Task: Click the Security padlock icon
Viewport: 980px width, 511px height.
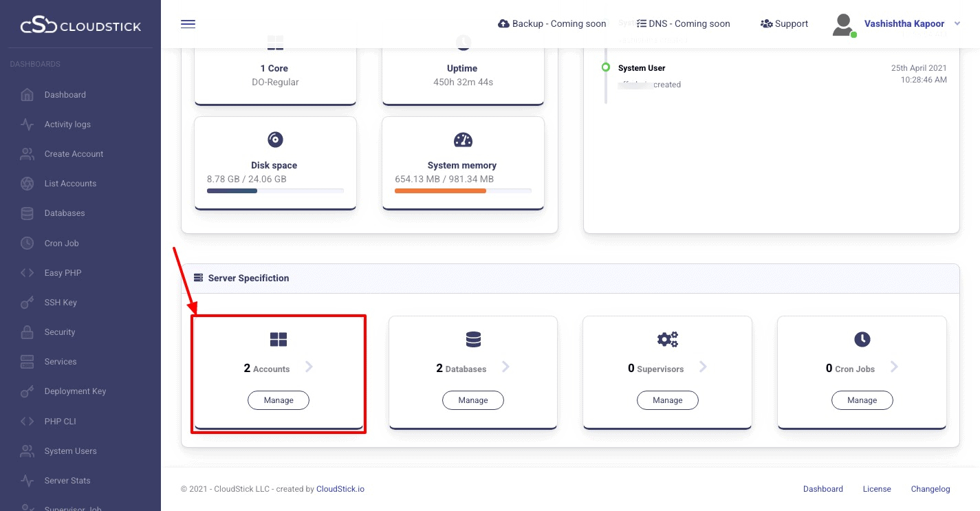Action: 27,332
